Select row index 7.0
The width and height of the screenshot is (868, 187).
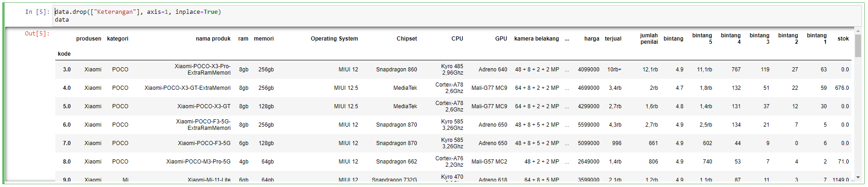pos(67,143)
